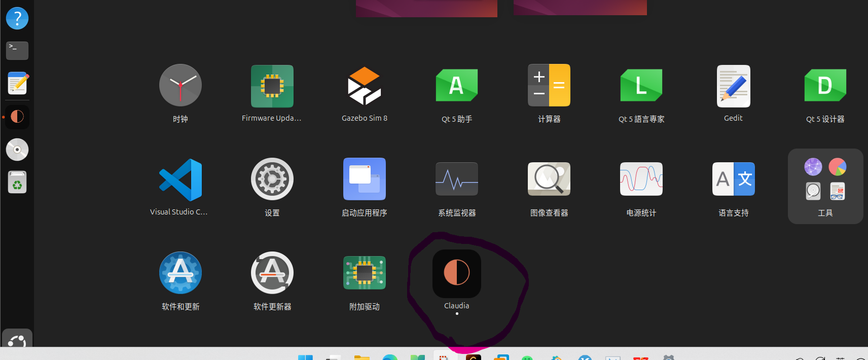868x360 pixels.
Task: Open the 时钟 clock app
Action: point(180,85)
